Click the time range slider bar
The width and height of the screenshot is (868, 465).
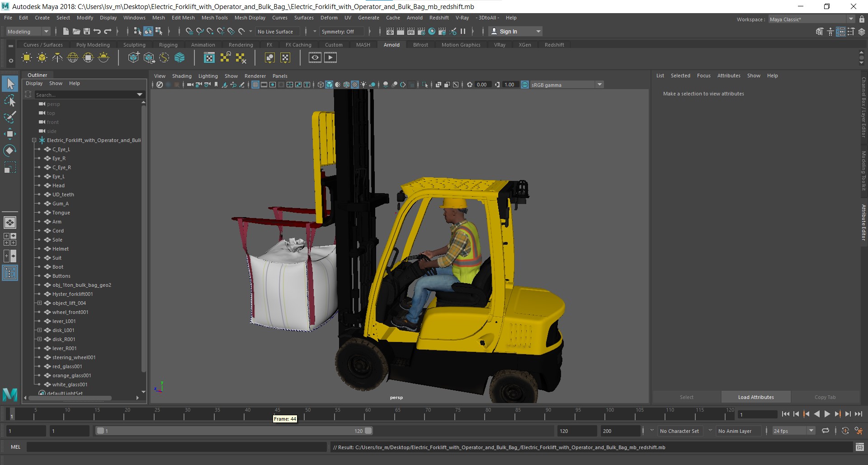click(x=235, y=431)
